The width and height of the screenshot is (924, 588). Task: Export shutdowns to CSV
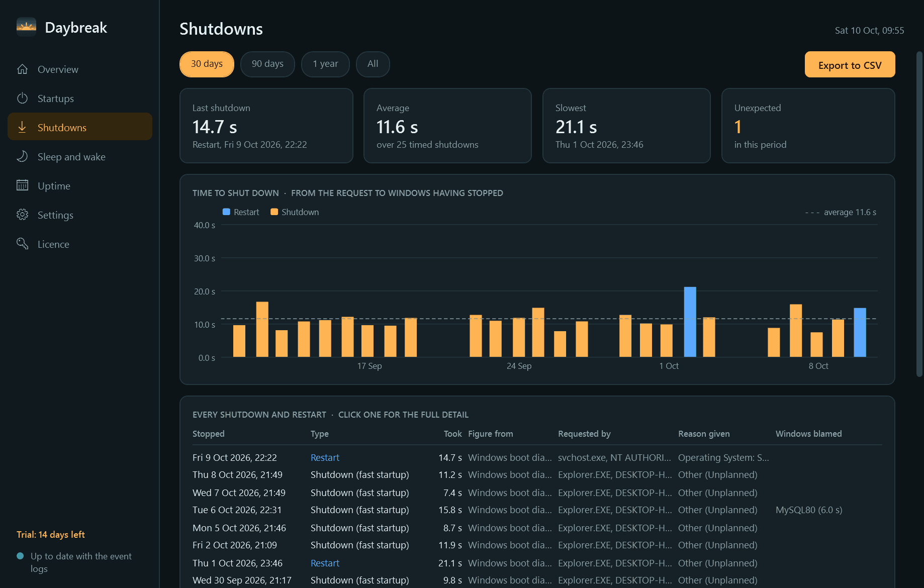(850, 65)
